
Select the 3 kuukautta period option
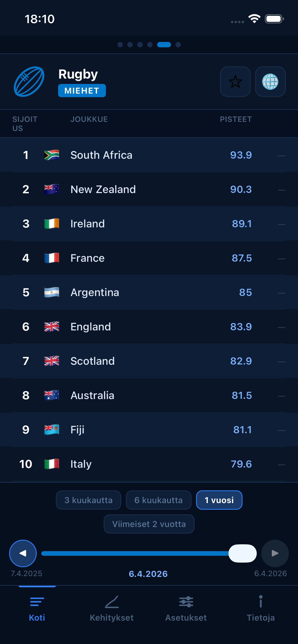pos(88,500)
